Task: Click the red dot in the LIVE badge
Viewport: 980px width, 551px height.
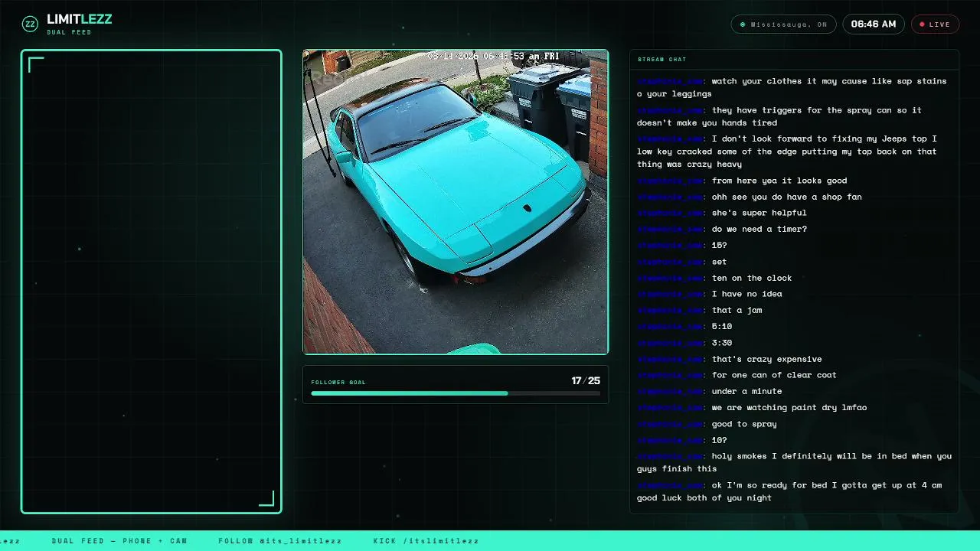Action: pos(922,24)
